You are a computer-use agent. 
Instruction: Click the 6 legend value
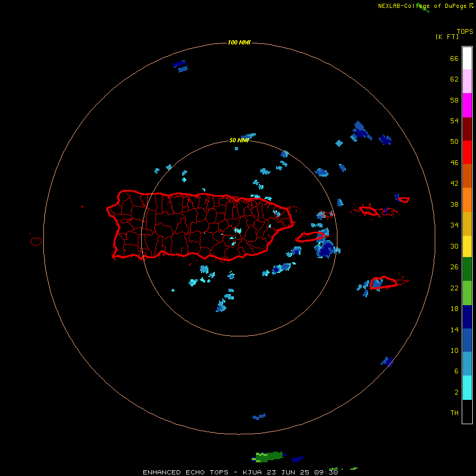(x=456, y=371)
